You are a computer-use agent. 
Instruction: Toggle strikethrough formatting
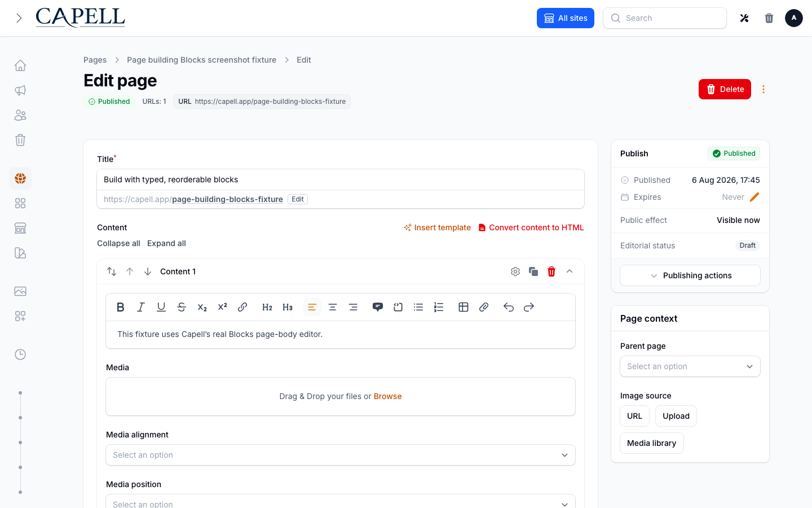[x=182, y=307]
